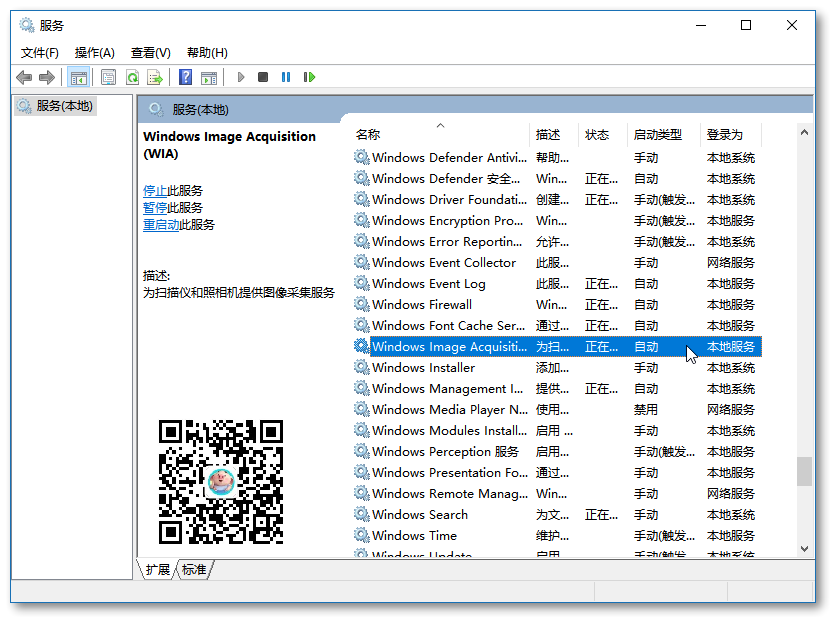Restart the service with the toolbar restart icon

[309, 77]
